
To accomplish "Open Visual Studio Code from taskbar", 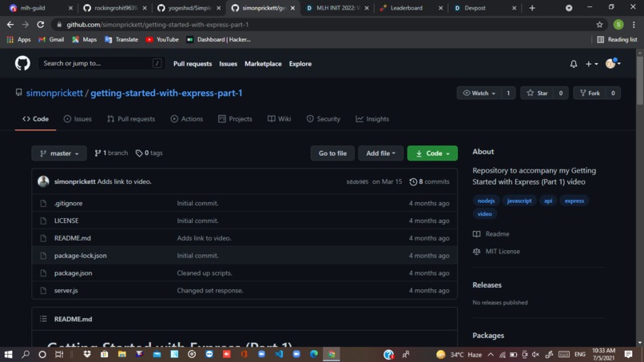I will tap(279, 354).
